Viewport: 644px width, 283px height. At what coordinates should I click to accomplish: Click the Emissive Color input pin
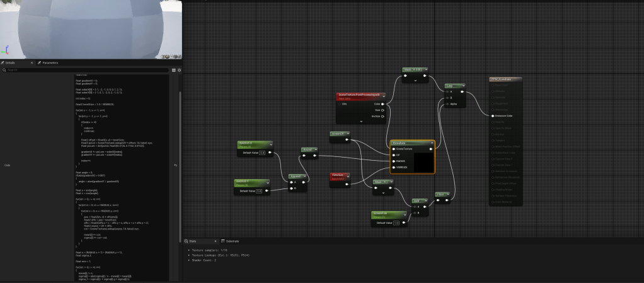pos(492,115)
